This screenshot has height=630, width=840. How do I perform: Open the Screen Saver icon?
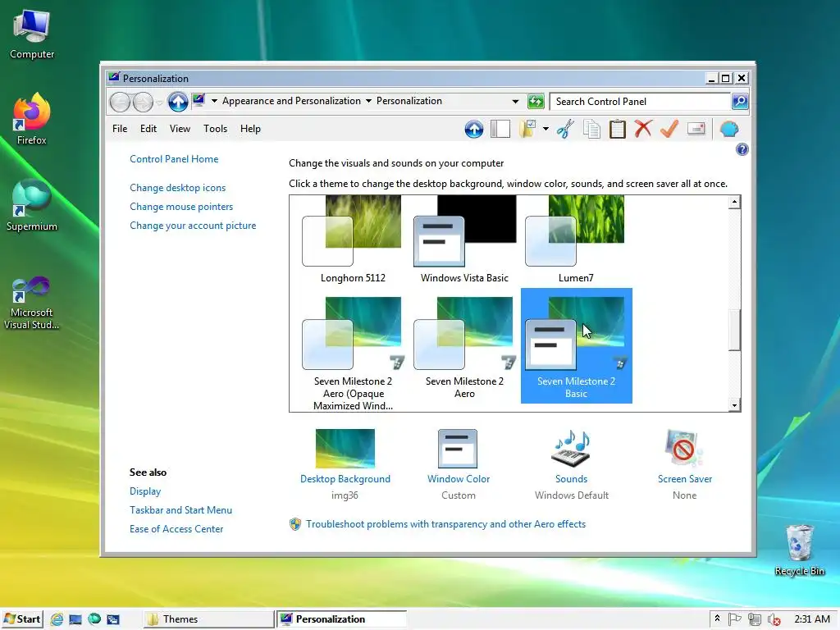coord(684,449)
